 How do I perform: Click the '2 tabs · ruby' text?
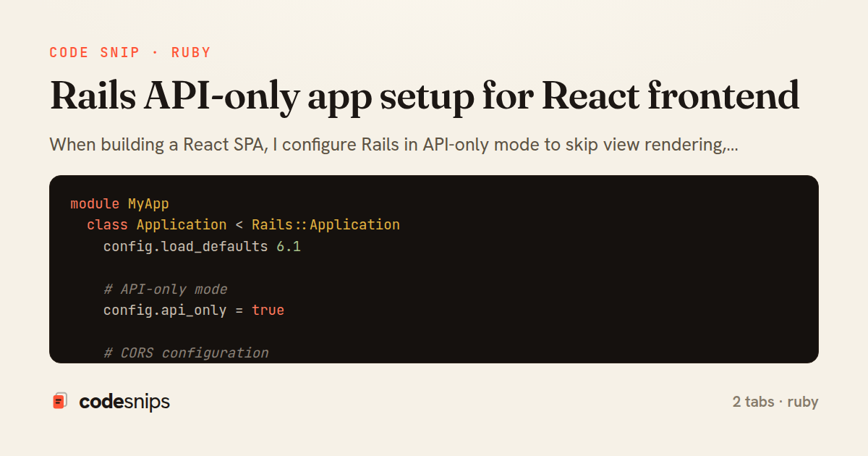pos(775,402)
